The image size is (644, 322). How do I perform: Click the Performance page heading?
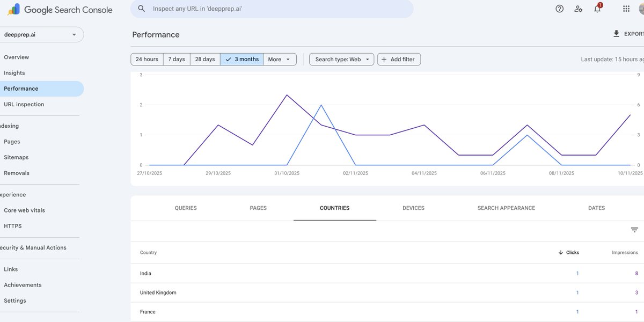(156, 35)
